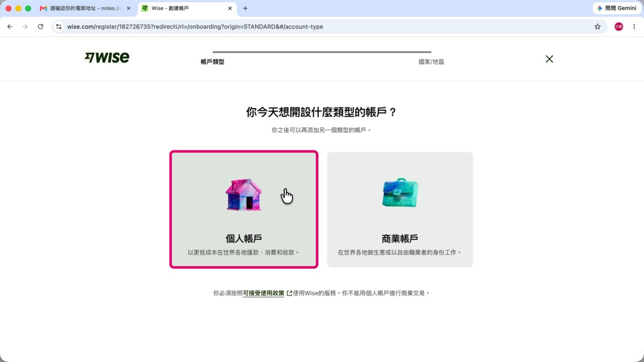Click the 帳戶類型 step label
Image resolution: width=644 pixels, height=362 pixels.
click(x=212, y=62)
